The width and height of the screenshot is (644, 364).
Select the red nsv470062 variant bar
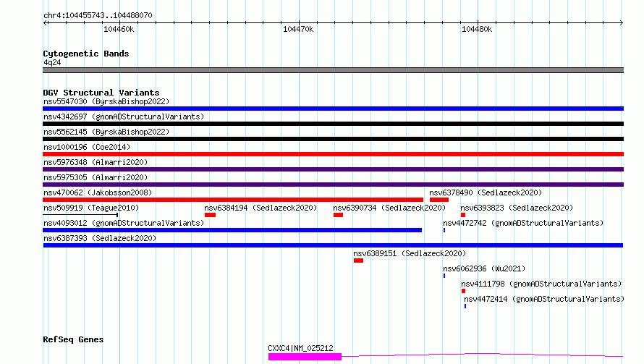click(233, 200)
